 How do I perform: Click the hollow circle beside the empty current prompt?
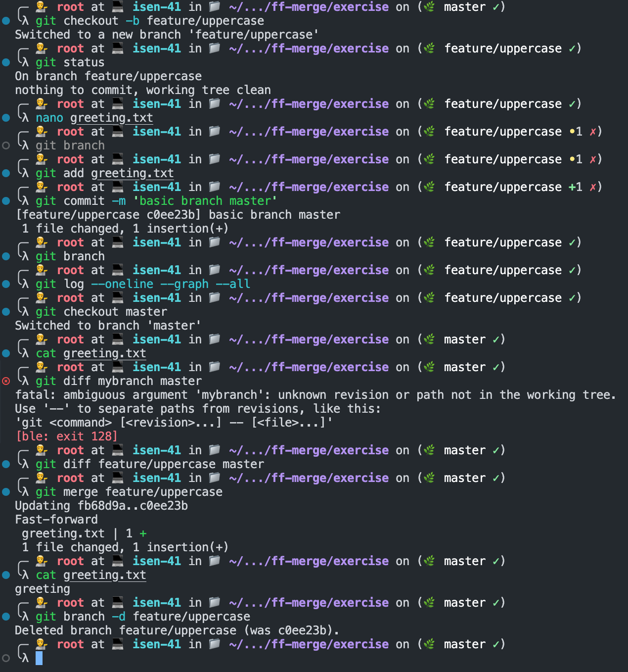[x=6, y=658]
